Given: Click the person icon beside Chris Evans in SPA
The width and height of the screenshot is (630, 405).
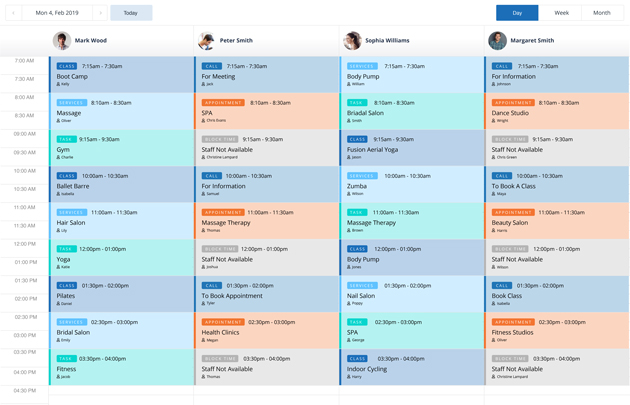Looking at the screenshot, I should (x=204, y=121).
